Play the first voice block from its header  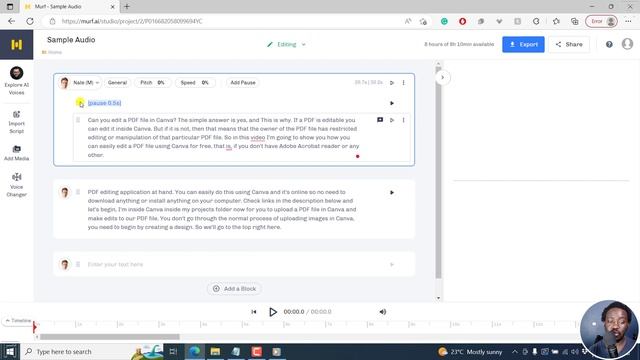tap(392, 83)
